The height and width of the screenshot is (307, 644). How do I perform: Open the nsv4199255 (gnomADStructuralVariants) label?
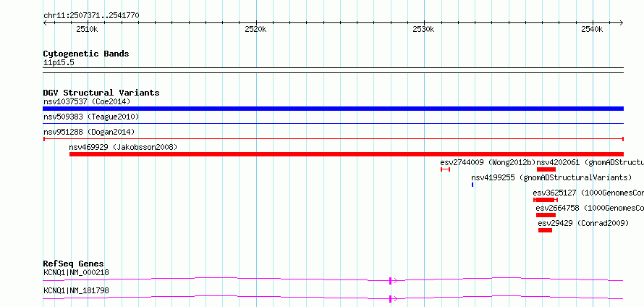coord(551,177)
